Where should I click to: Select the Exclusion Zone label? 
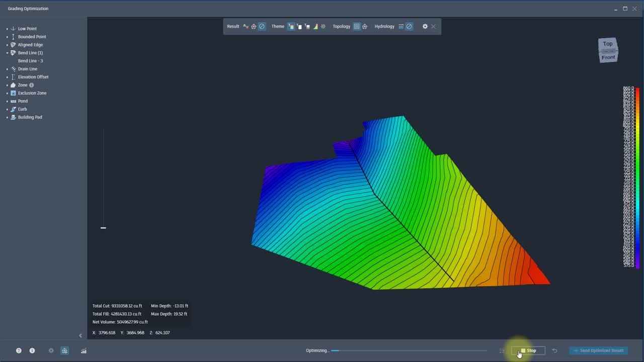[x=32, y=93]
